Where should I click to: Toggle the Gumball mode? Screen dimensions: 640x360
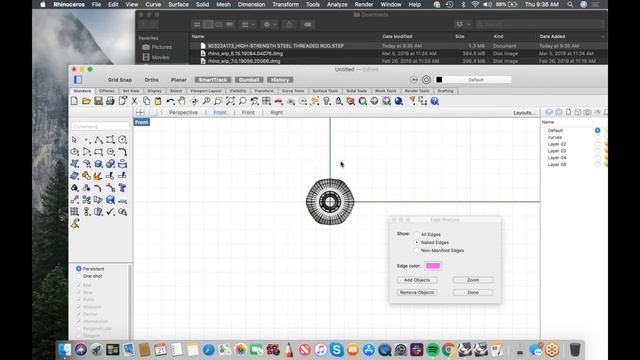click(249, 80)
